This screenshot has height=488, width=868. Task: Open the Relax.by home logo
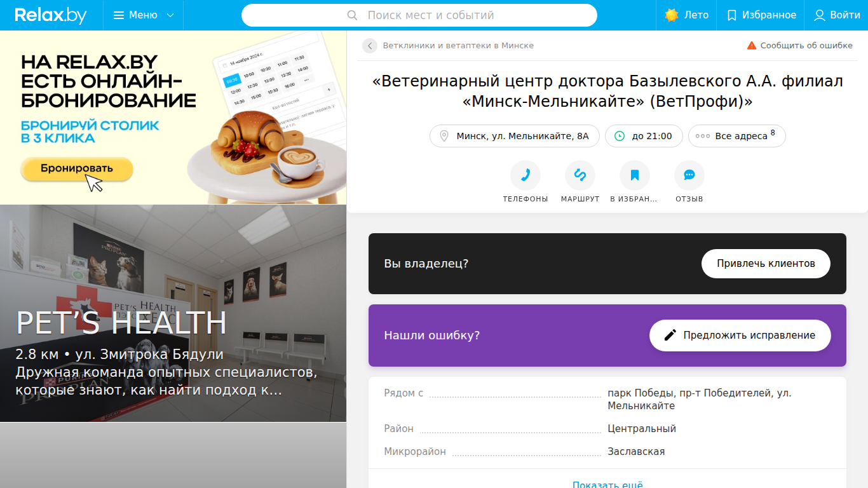pyautogui.click(x=51, y=15)
